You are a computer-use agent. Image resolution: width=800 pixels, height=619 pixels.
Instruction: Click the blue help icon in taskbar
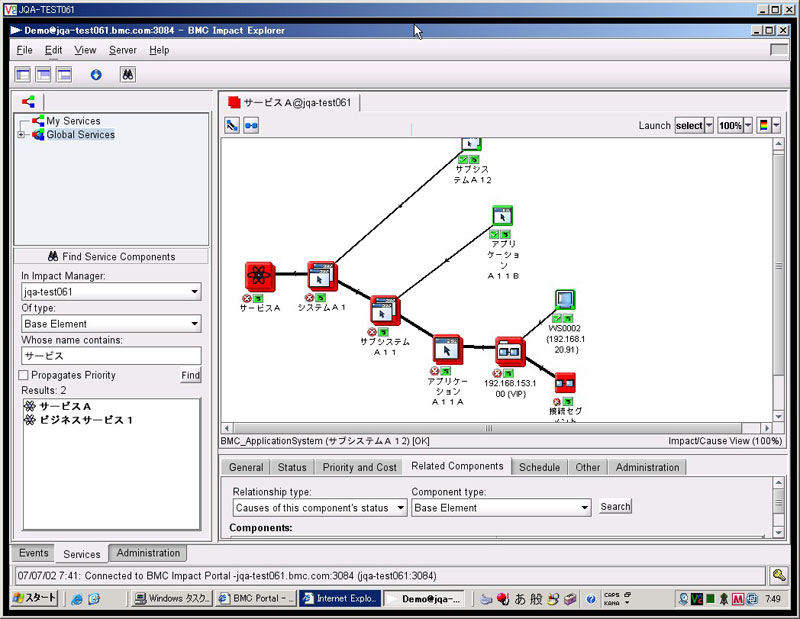[x=591, y=599]
